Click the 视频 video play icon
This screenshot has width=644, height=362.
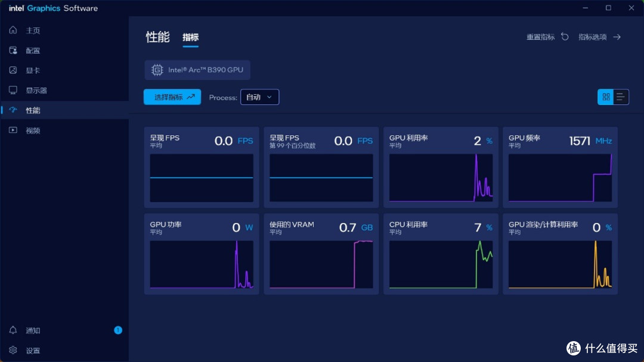pos(13,130)
